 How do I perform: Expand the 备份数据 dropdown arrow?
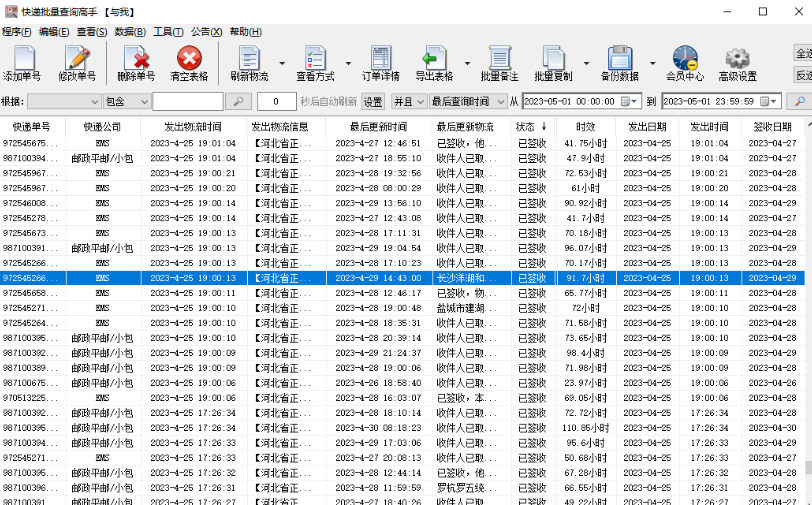pos(652,63)
